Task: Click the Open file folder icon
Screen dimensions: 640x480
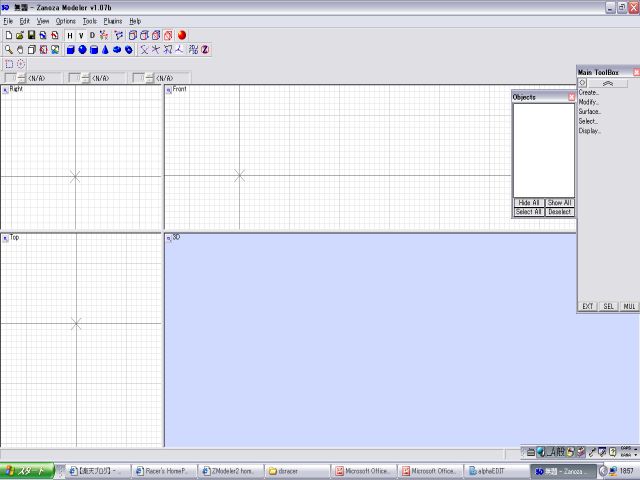Action: click(x=20, y=36)
